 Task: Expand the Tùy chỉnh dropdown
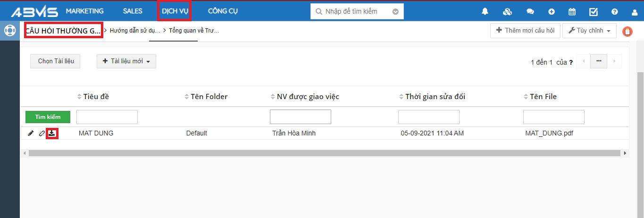589,31
